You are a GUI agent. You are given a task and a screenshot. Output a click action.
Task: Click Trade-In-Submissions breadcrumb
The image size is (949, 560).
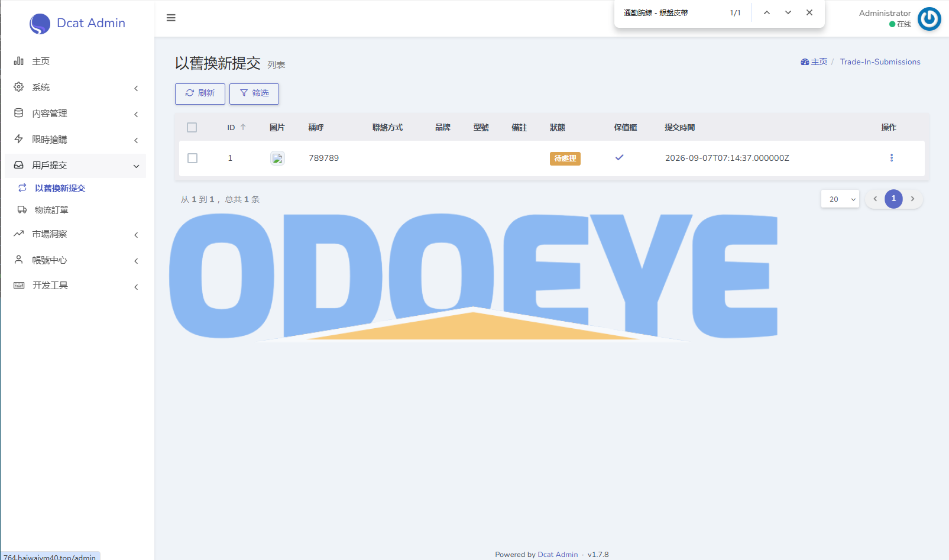pos(880,61)
